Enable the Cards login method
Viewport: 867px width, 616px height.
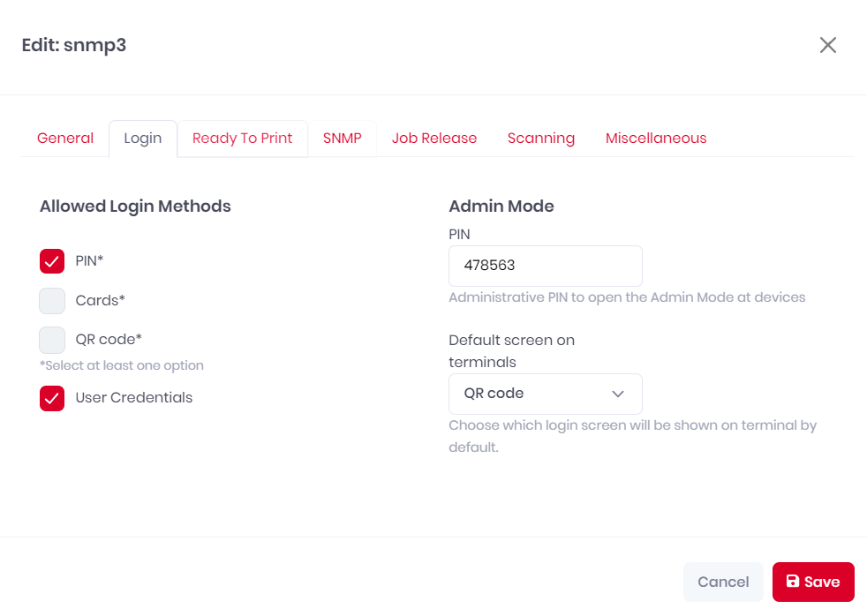[52, 301]
